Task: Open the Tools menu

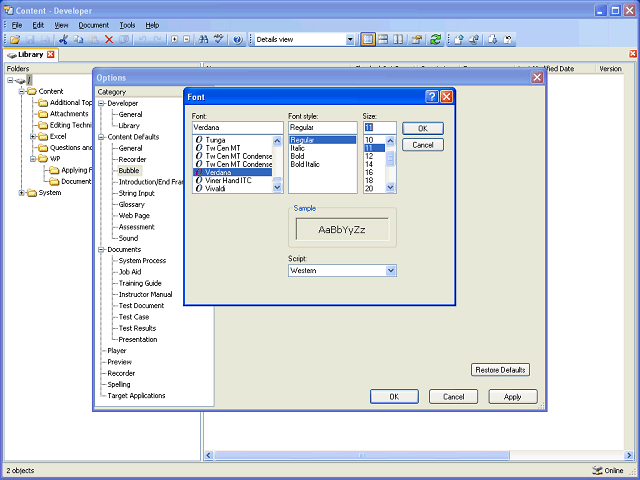Action: 127,25
